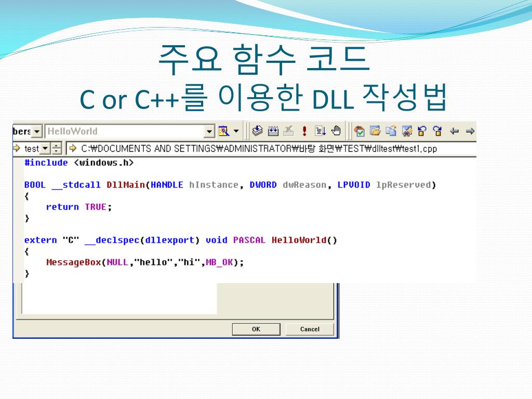Run the program with the red exclamation icon
This screenshot has width=532, height=399.
click(x=304, y=131)
